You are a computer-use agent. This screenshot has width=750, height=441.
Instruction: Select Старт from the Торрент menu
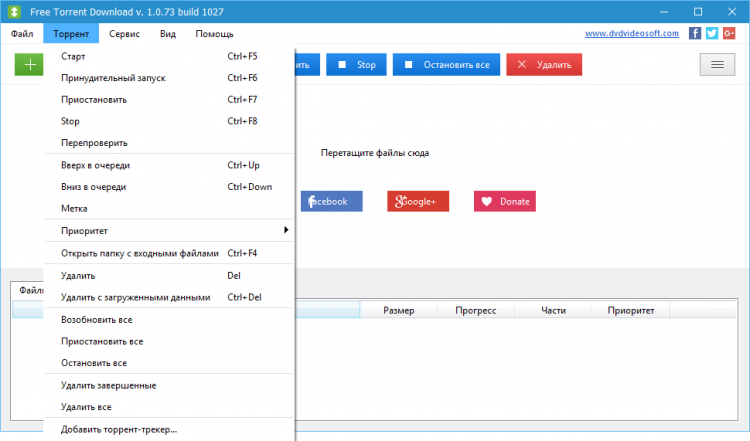click(x=169, y=56)
